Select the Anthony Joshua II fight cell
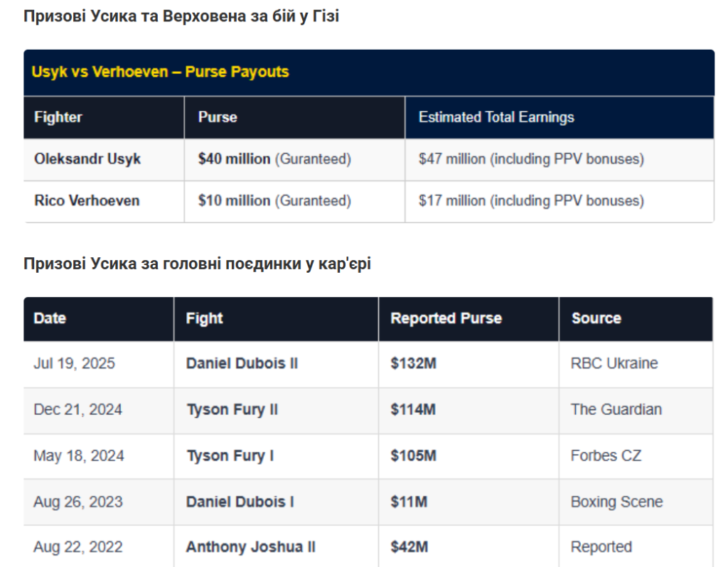 click(276, 546)
